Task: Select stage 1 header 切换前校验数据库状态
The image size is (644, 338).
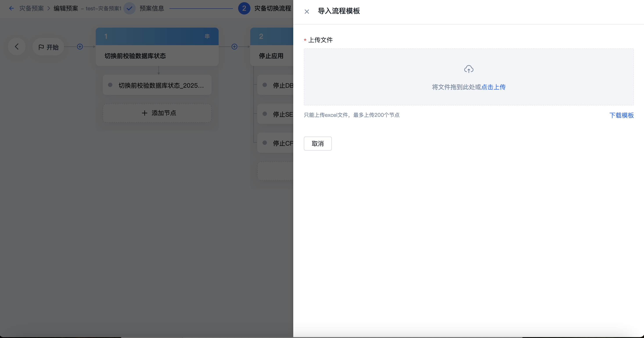Action: click(135, 56)
